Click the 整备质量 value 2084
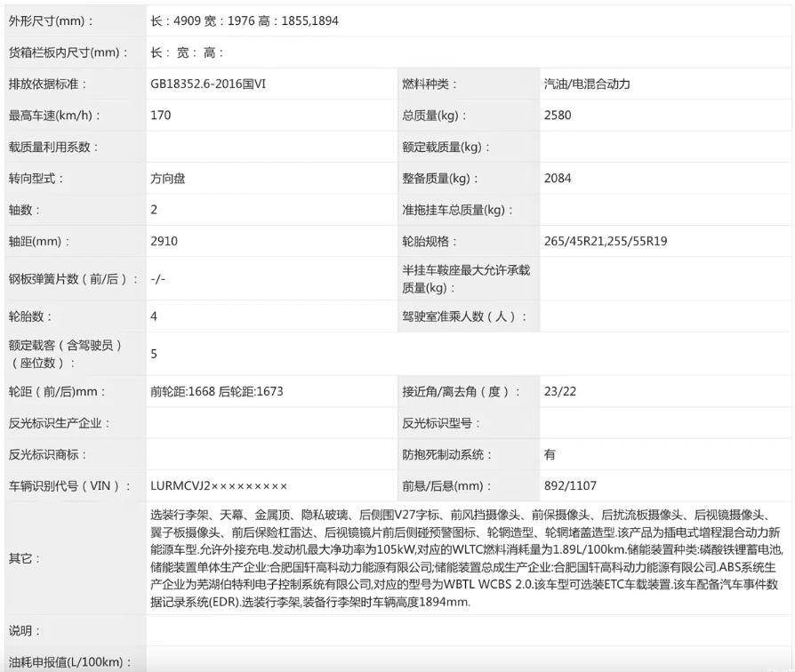 (x=558, y=178)
